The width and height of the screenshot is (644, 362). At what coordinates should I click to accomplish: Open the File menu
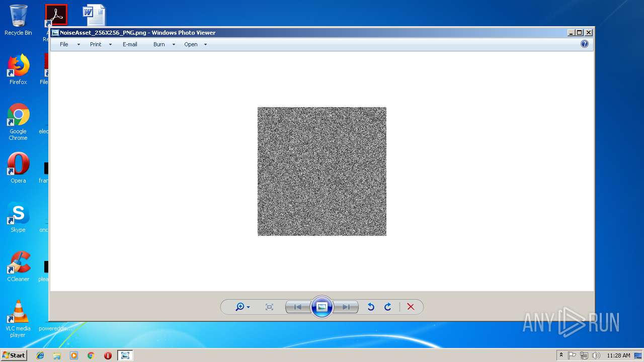(x=64, y=44)
